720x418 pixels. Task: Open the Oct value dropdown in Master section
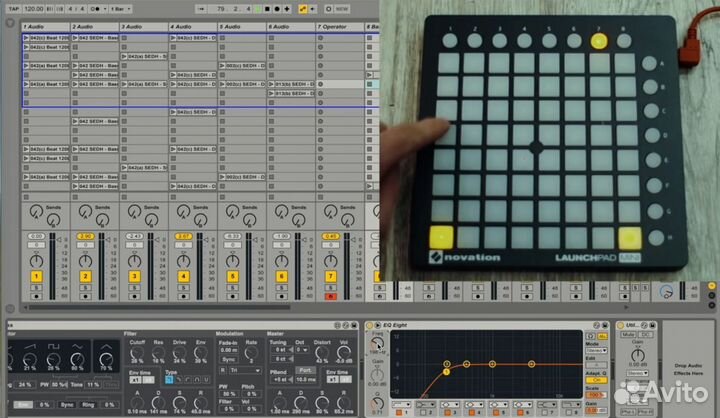(302, 350)
